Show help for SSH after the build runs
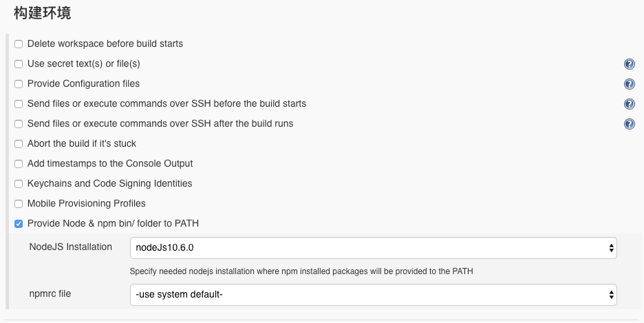The image size is (644, 323). pyautogui.click(x=629, y=124)
